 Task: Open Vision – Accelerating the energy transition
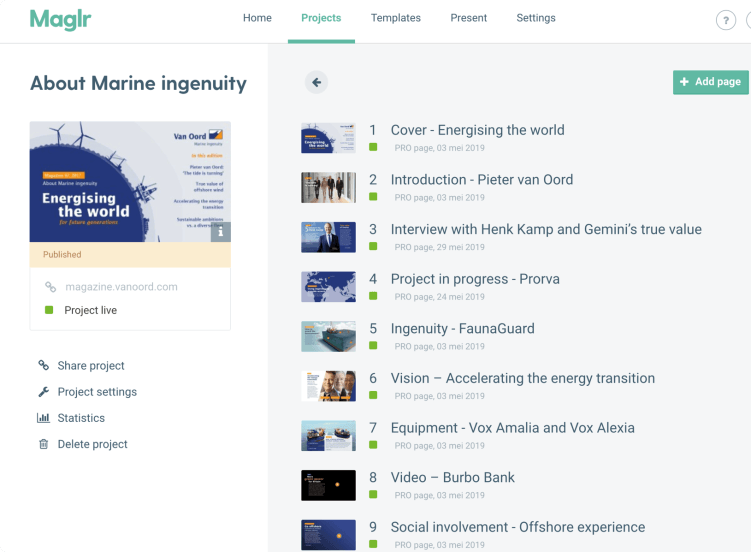coord(523,378)
